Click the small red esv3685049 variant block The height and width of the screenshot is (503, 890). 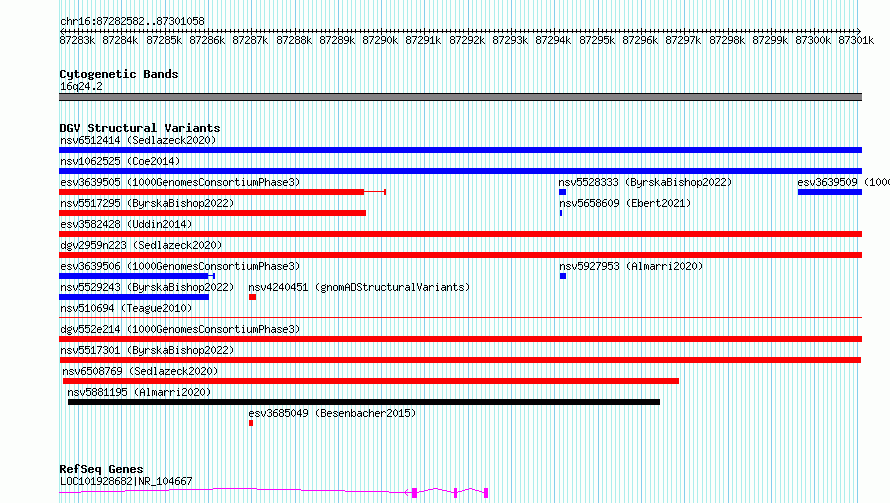coord(251,423)
